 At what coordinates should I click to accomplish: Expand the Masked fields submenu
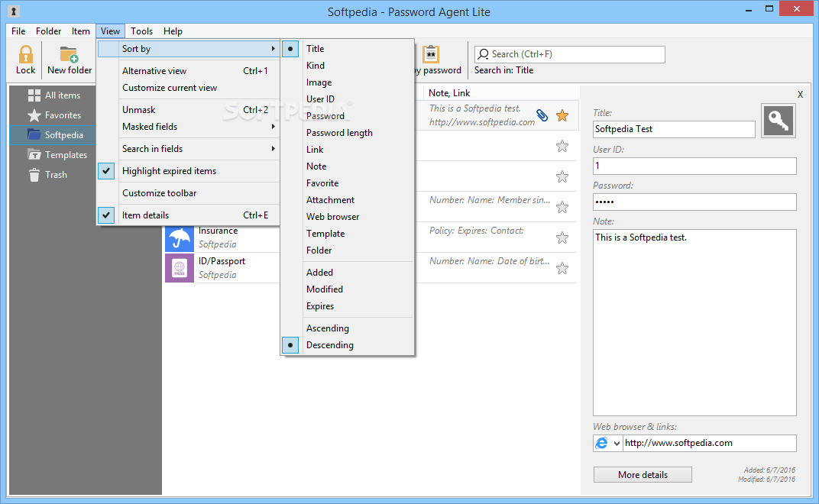(189, 127)
